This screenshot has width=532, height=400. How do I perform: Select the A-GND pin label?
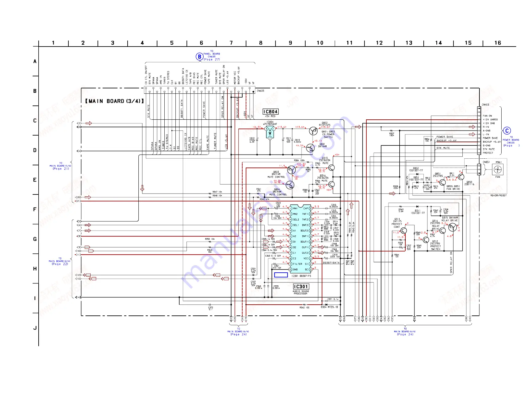click(x=486, y=130)
